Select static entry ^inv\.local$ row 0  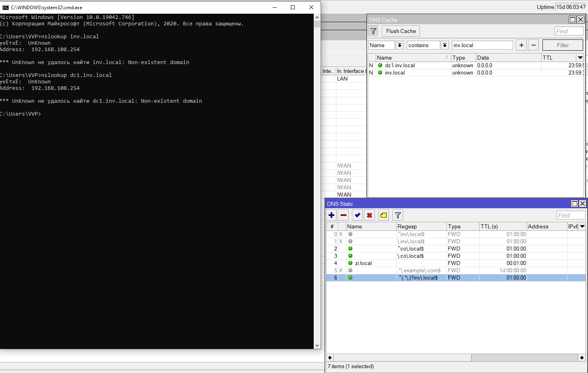[456, 234]
